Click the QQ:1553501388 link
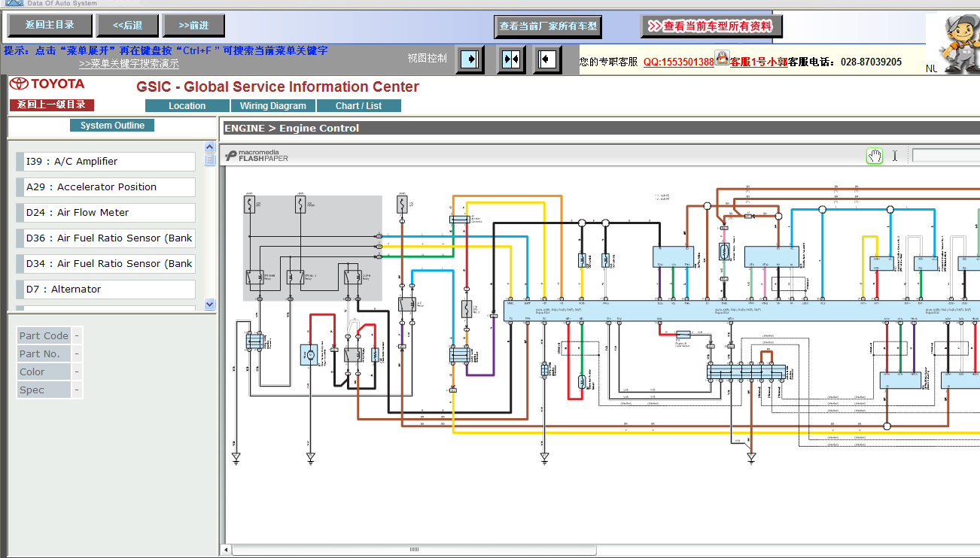The height and width of the screenshot is (558, 980). coord(678,62)
